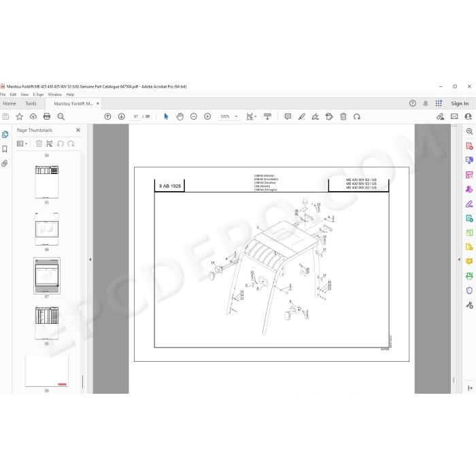Zoom out with the minus button
This screenshot has height=476, width=476.
(x=194, y=116)
